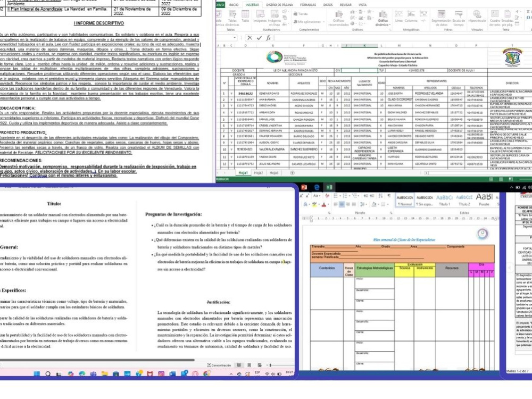This screenshot has width=532, height=399.
Task: Switch to the Hoja2 sheet tab
Action: point(259,173)
